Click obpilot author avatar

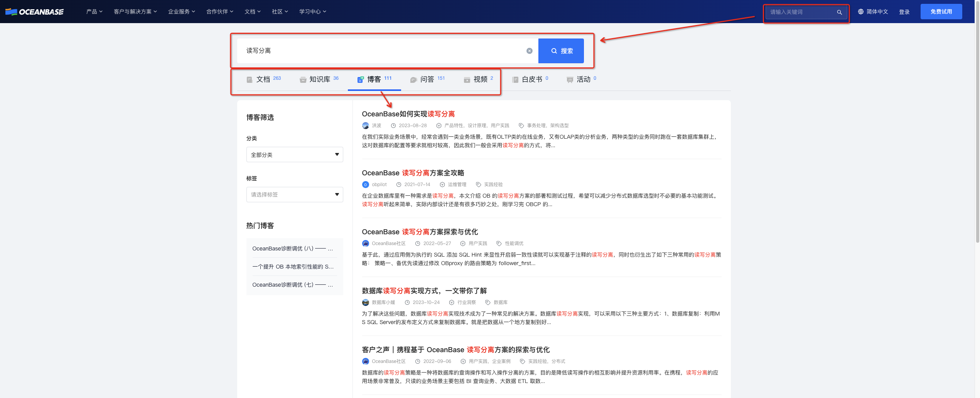(x=365, y=185)
